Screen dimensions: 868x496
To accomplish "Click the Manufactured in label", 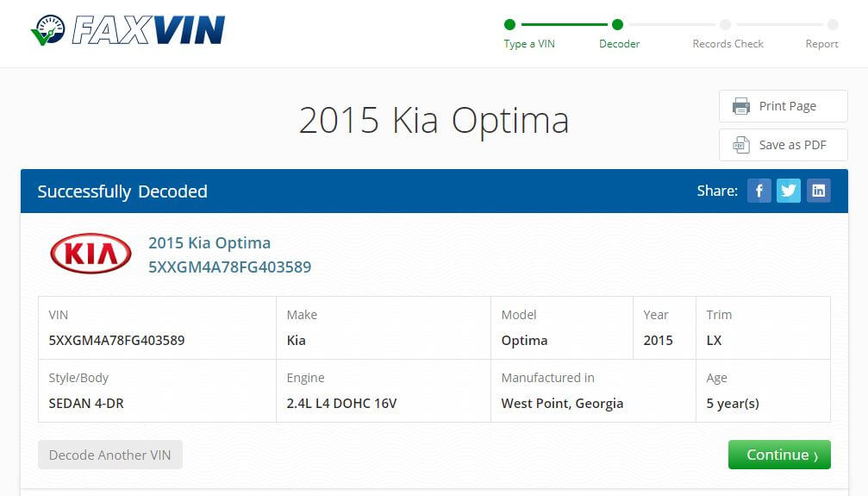I will tap(547, 378).
